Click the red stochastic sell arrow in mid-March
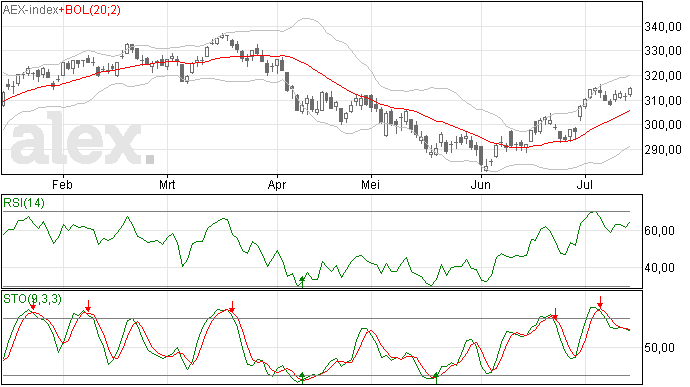The height and width of the screenshot is (387, 690). [232, 307]
